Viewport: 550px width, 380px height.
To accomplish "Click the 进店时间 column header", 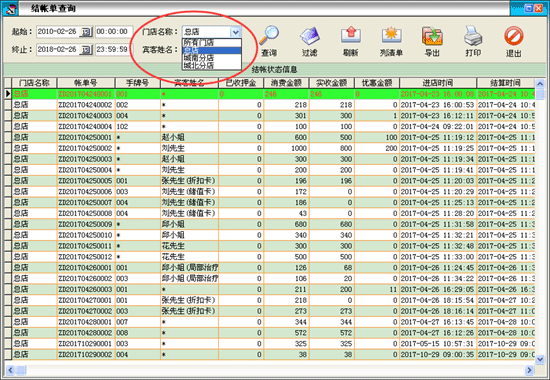I will 438,83.
